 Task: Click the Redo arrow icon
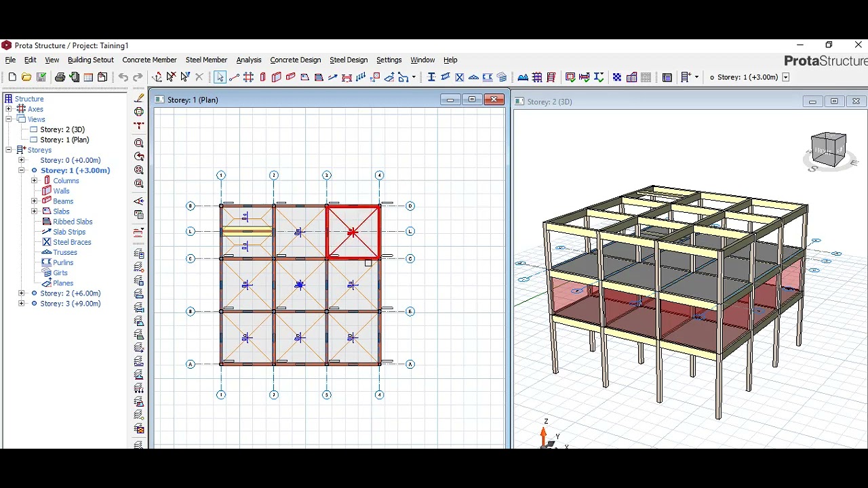138,77
